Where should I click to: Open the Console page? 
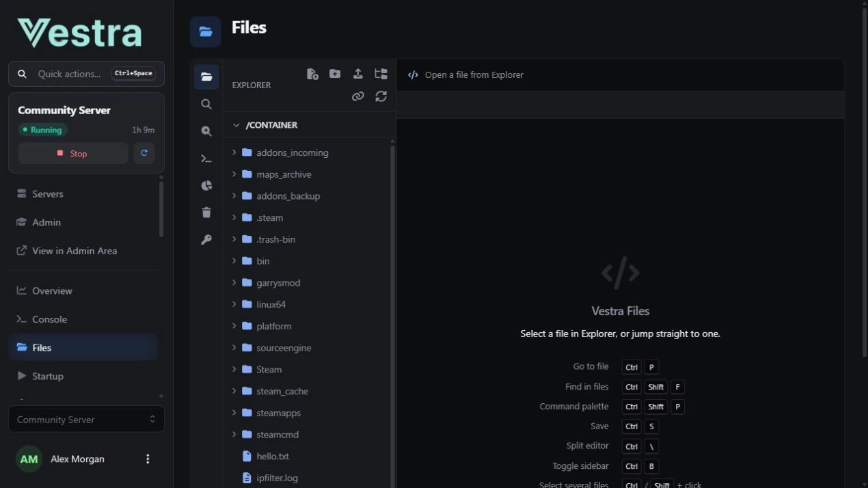83,319
